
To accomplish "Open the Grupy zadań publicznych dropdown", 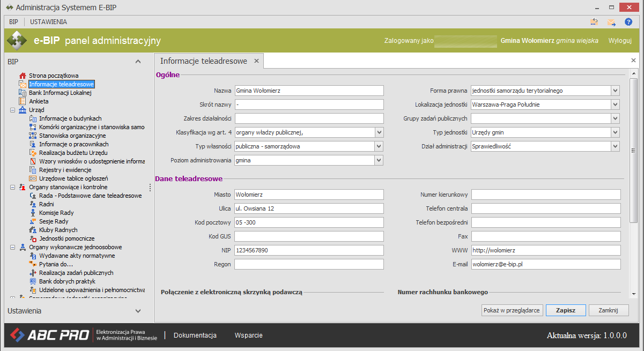I will [x=615, y=118].
